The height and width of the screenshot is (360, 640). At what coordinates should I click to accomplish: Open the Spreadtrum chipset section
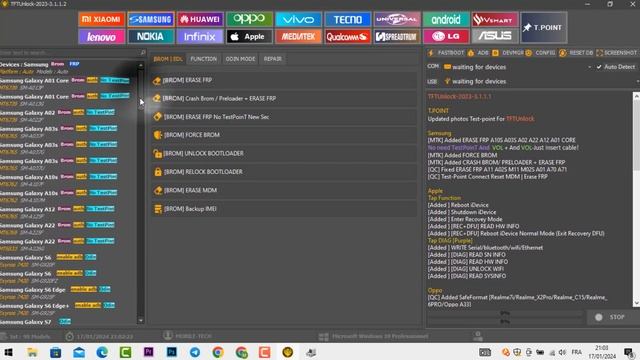[x=397, y=37]
